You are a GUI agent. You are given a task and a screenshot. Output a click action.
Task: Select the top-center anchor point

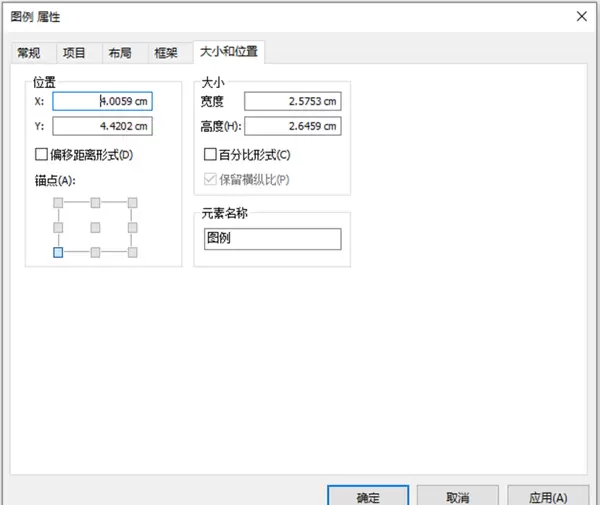pyautogui.click(x=95, y=203)
